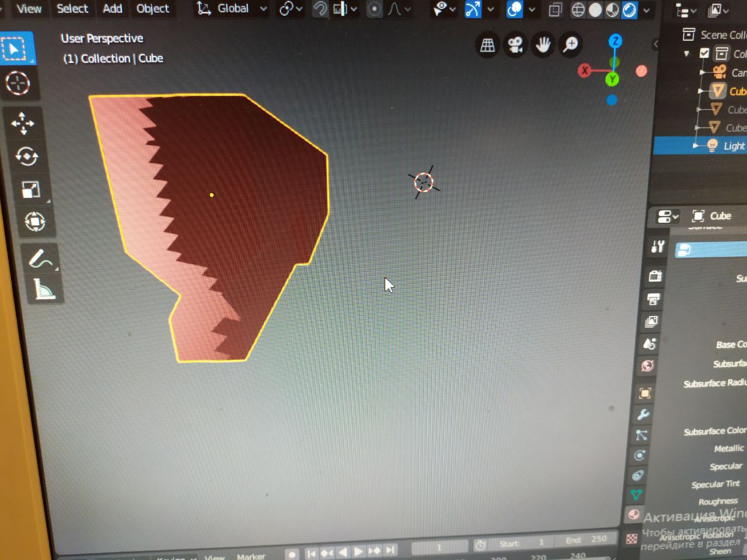Open the Output properties tab
The width and height of the screenshot is (747, 560).
click(x=653, y=299)
